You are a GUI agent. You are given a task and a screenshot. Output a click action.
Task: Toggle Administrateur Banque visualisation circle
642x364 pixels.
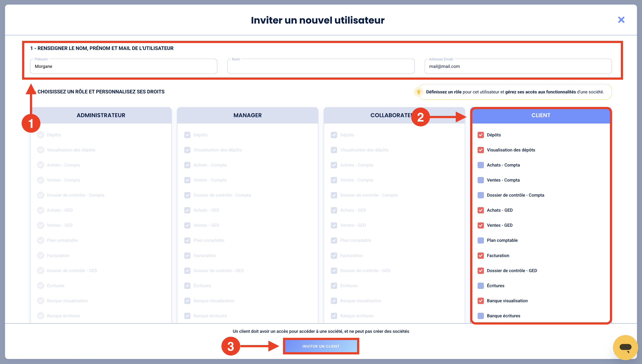click(41, 301)
